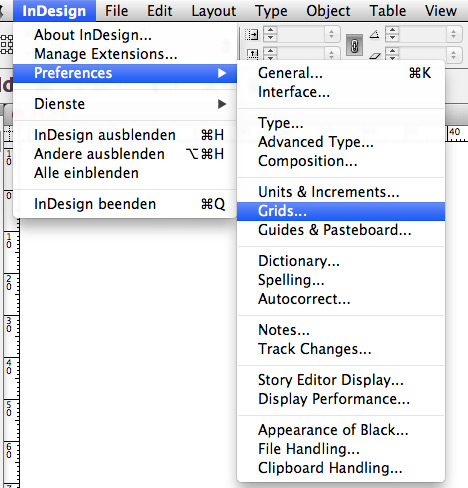Click the scale X percentage icon
468x488 pixels.
tap(252, 34)
